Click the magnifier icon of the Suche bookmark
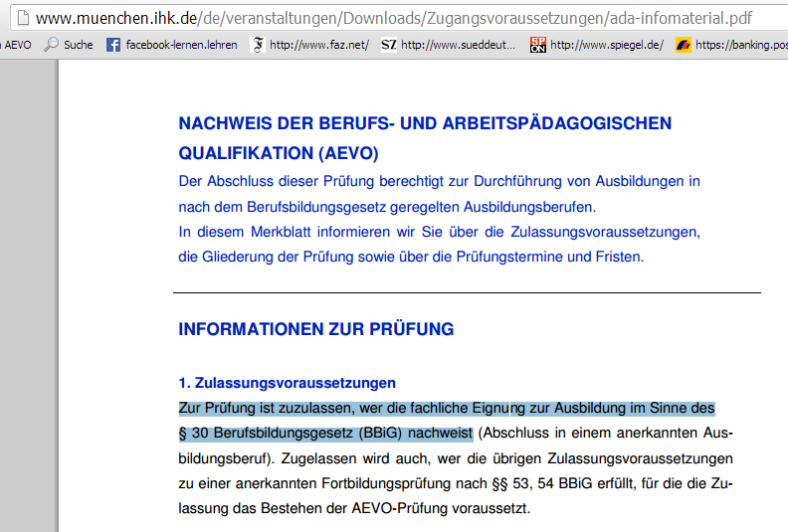Image resolution: width=788 pixels, height=532 pixels. 52,45
